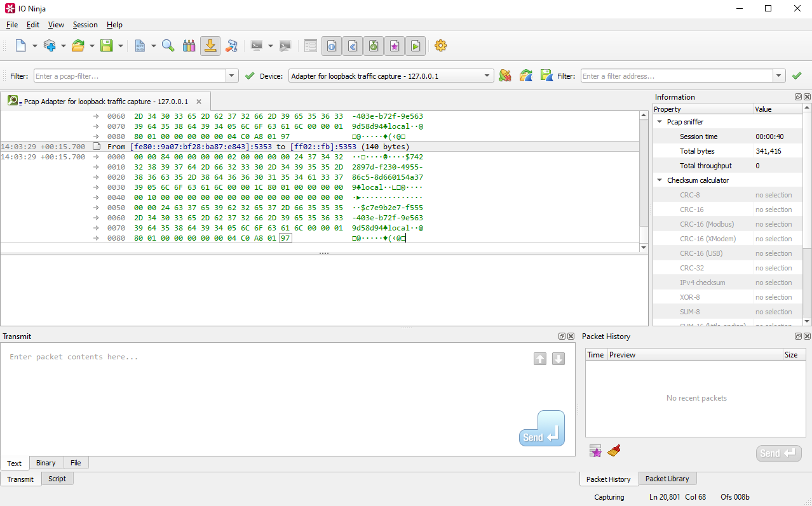The height and width of the screenshot is (506, 812).
Task: Open the terminal console dropdown arrow
Action: point(271,46)
